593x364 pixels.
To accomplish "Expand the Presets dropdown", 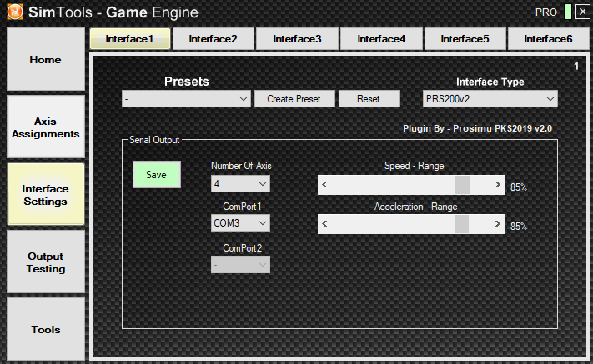I will [x=186, y=99].
